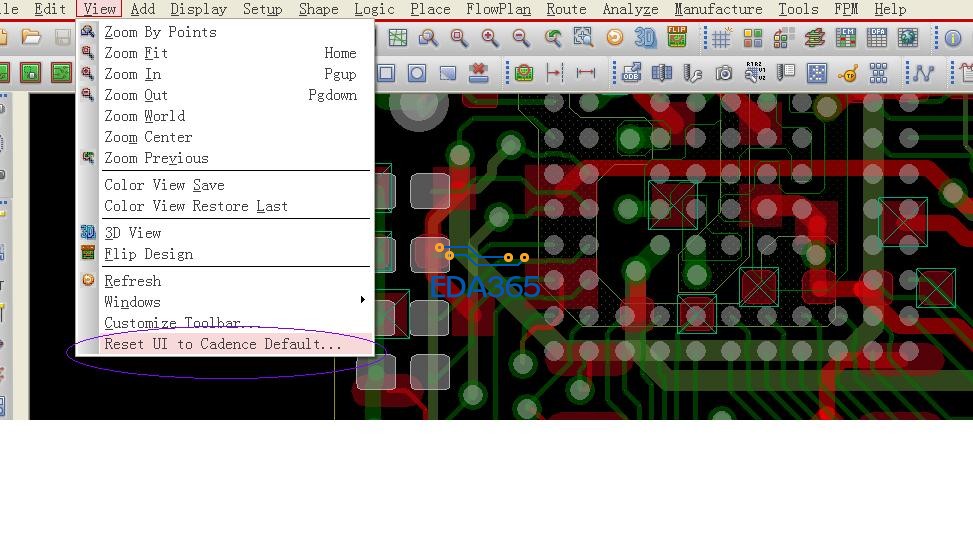Open the Edit menu
The width and height of the screenshot is (973, 540).
coord(50,9)
